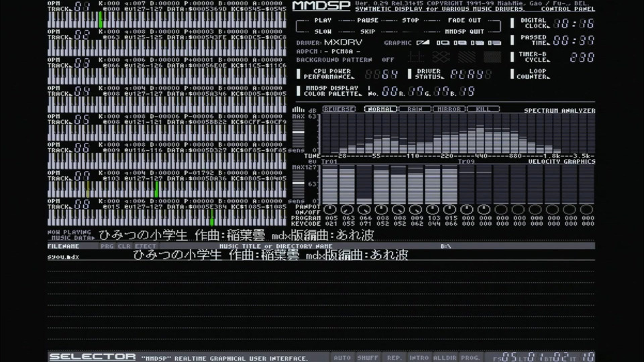644x362 pixels.
Task: Enable SHUFF shuffle mode in selector
Action: tap(368, 358)
